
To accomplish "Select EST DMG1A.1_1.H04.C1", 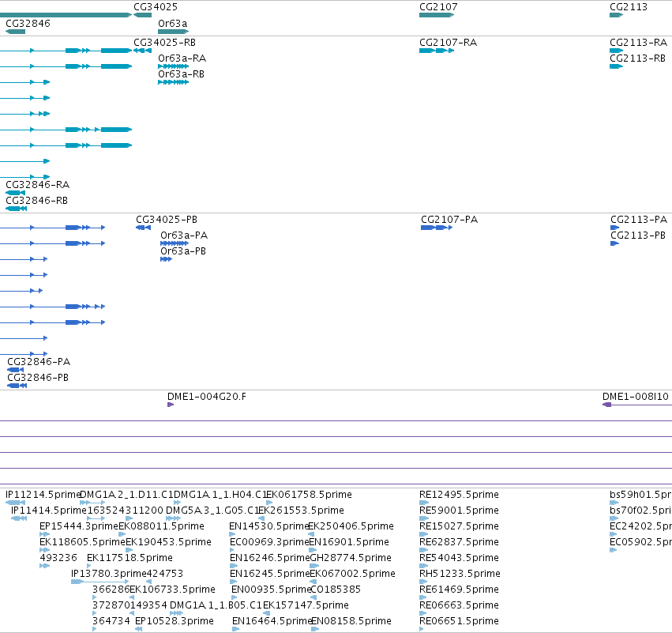I will (x=220, y=495).
